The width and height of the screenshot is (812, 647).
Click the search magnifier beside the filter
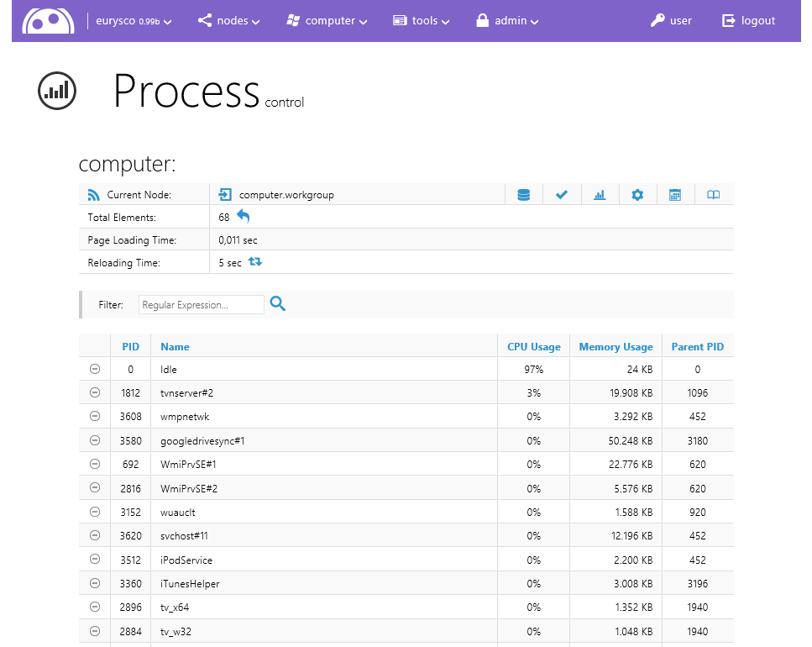tap(278, 304)
